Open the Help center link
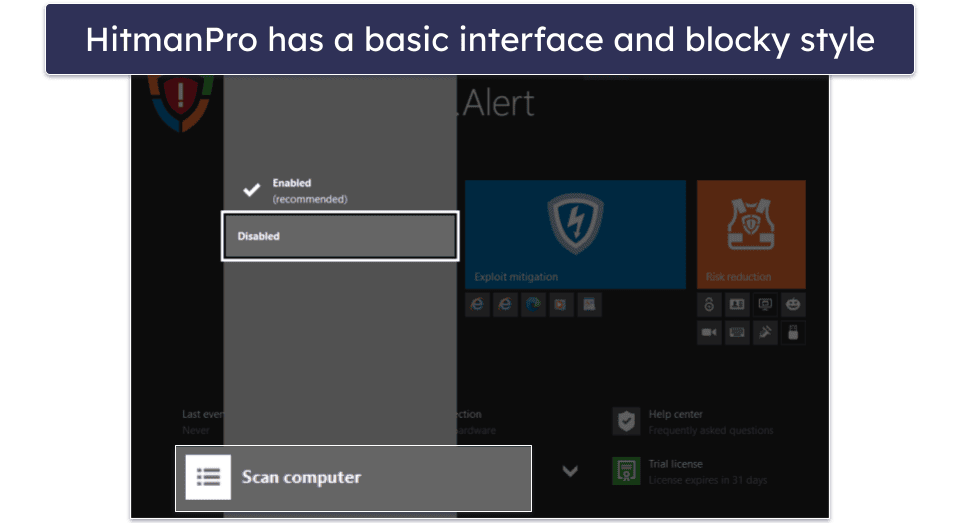The height and width of the screenshot is (523, 959). click(x=693, y=421)
